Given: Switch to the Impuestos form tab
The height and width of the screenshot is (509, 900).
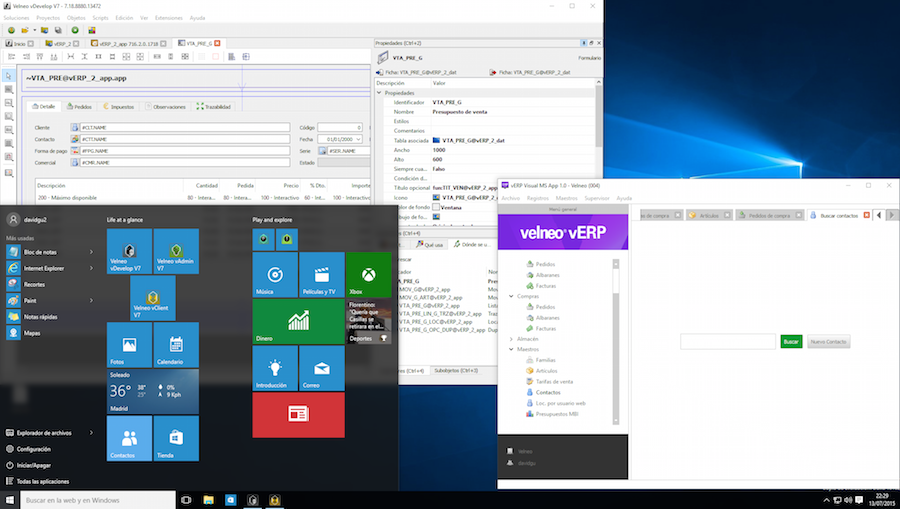Looking at the screenshot, I should [x=118, y=106].
